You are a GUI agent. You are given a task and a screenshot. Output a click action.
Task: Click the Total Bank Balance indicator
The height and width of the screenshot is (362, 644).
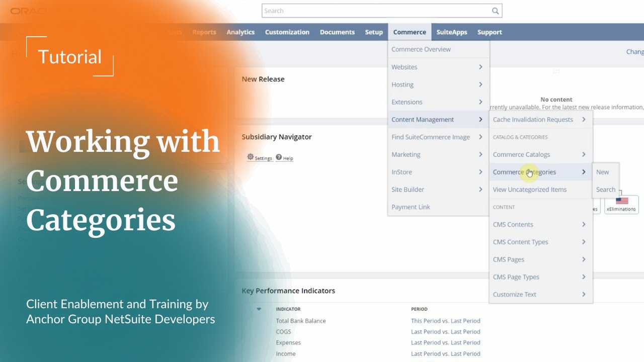pyautogui.click(x=300, y=321)
